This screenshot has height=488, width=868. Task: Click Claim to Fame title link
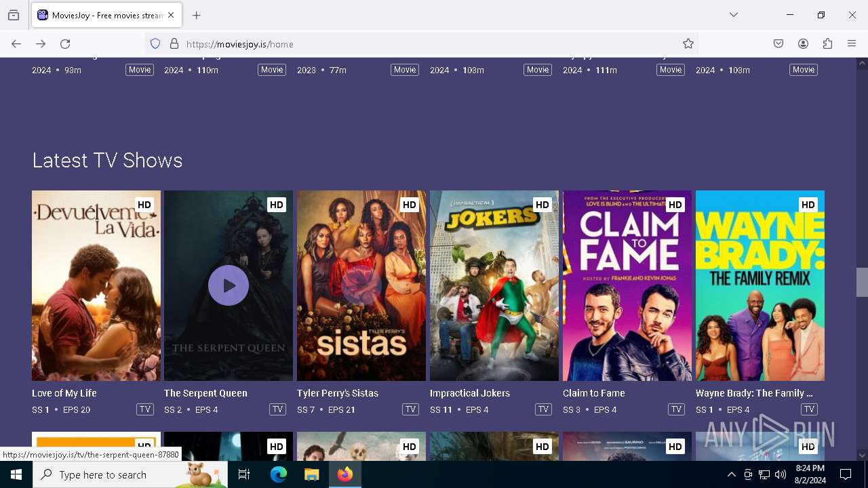[594, 393]
